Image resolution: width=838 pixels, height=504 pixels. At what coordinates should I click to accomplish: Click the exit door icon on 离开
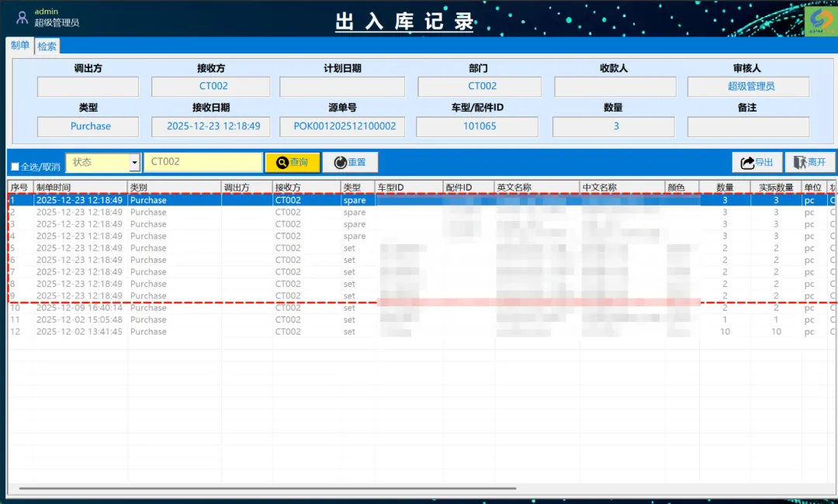click(800, 162)
